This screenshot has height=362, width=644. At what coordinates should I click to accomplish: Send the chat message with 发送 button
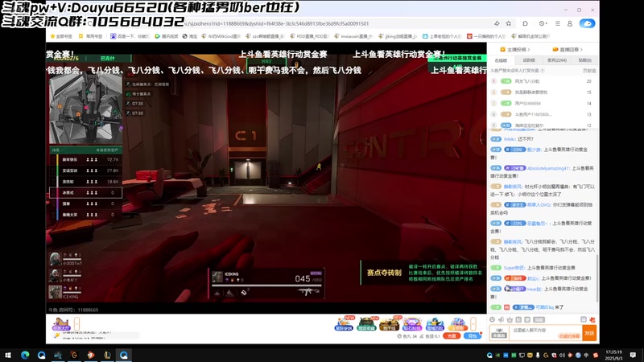589,333
